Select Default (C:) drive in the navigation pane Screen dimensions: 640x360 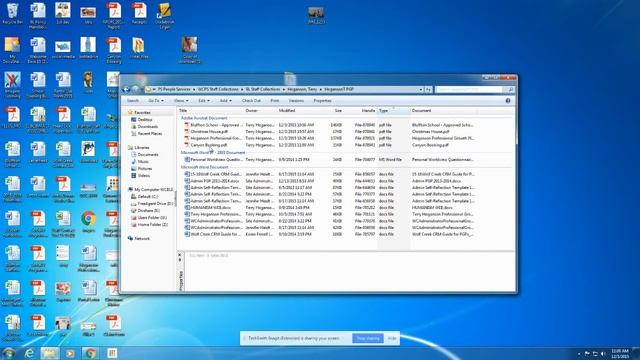[147, 196]
